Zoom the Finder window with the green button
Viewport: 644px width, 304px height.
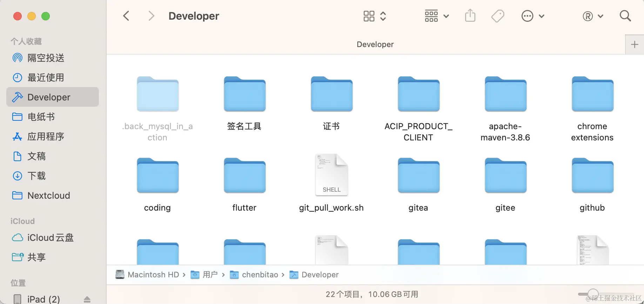click(46, 16)
